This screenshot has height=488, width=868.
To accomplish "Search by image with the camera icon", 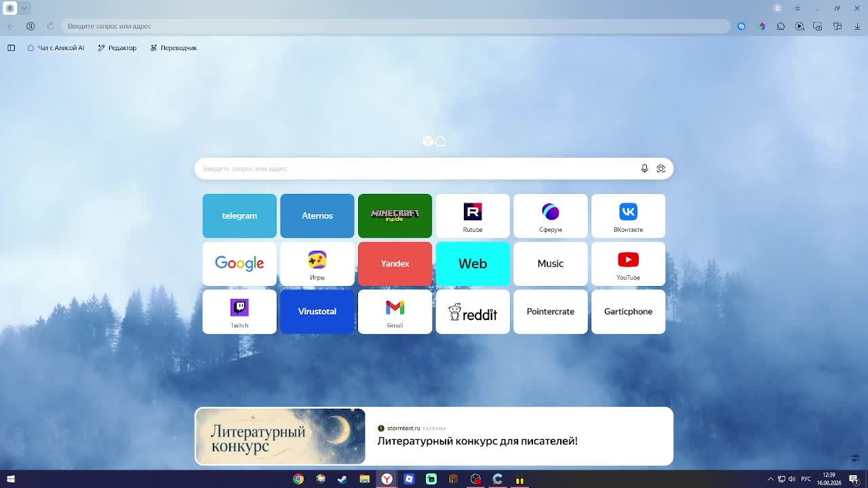I will (x=661, y=169).
